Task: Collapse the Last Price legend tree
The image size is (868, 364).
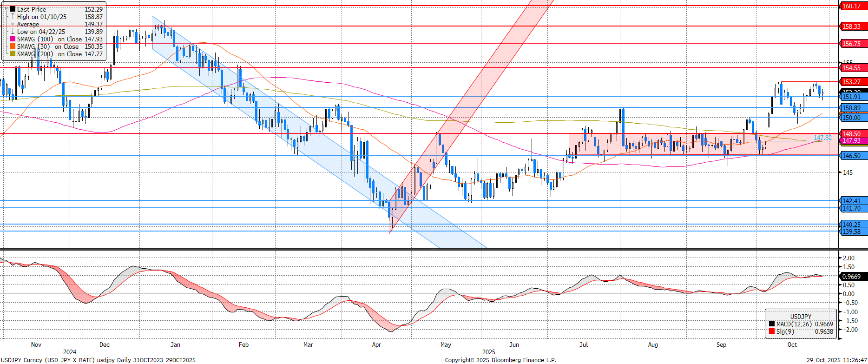Action: (x=6, y=9)
